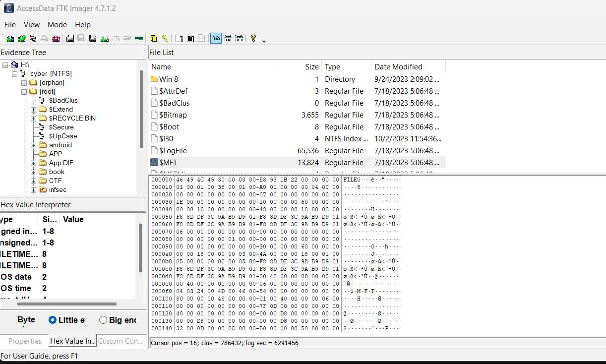
Task: Open the File menu
Action: point(10,25)
